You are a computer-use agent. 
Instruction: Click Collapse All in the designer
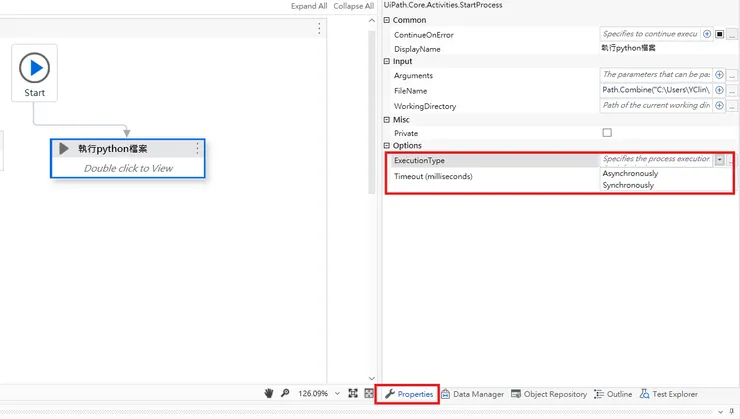tap(353, 6)
